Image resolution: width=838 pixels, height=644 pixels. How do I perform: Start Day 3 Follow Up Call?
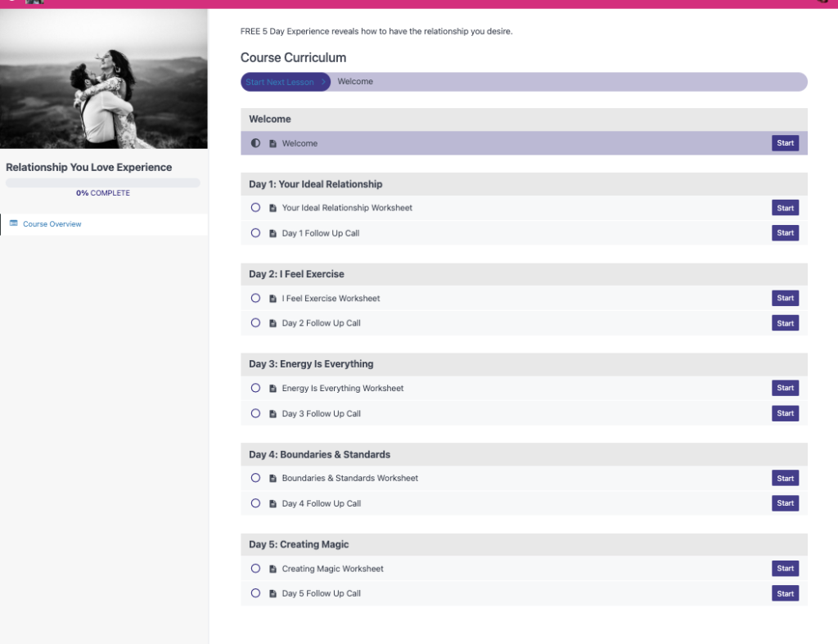tap(785, 413)
